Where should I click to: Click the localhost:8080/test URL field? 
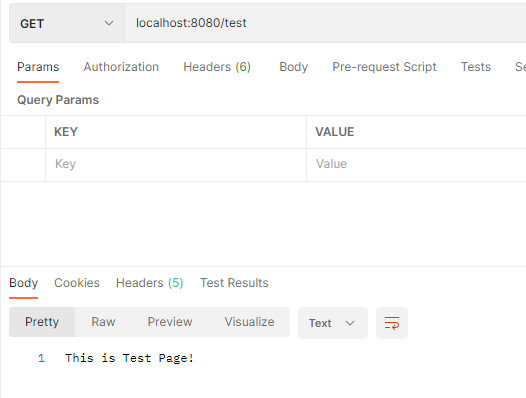coord(325,23)
